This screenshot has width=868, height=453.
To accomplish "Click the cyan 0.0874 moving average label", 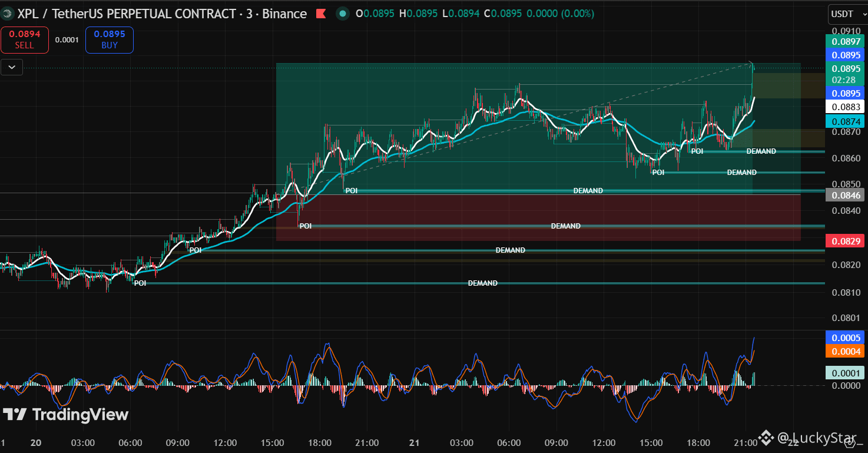I will (x=846, y=121).
